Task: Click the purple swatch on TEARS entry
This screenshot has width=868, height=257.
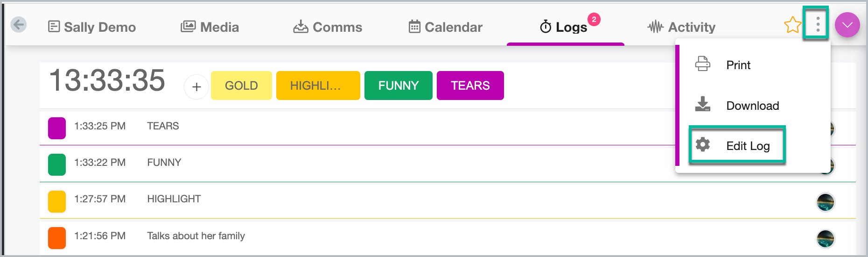Action: (x=57, y=128)
